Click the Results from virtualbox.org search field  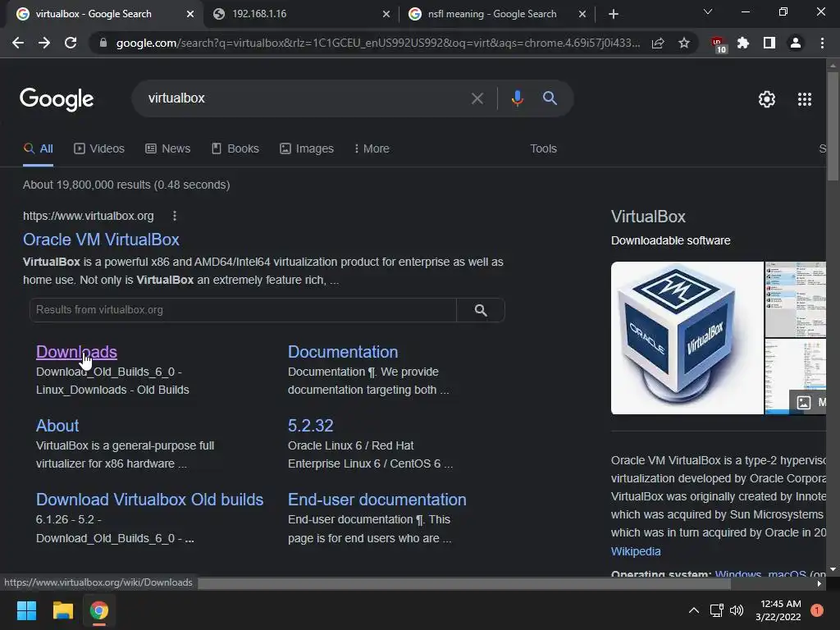243,310
